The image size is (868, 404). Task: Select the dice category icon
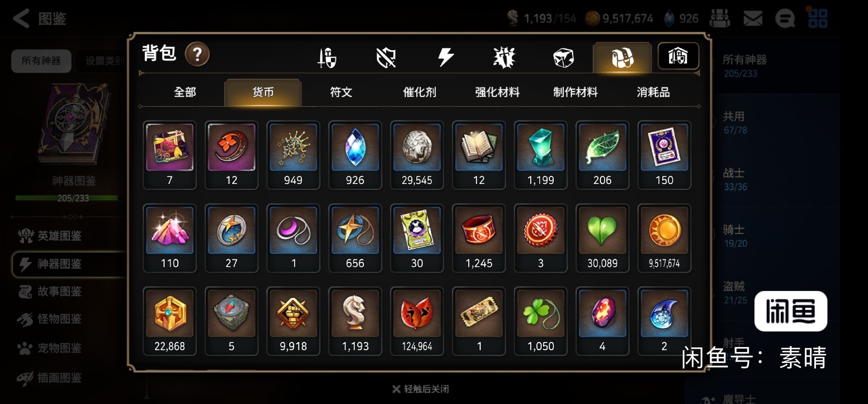pyautogui.click(x=563, y=58)
